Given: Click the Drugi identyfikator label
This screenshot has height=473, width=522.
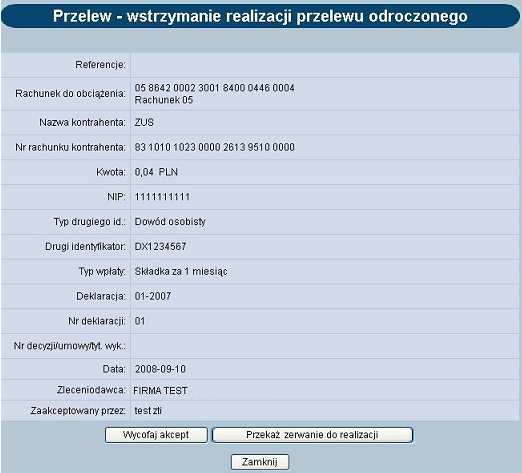Looking at the screenshot, I should (x=85, y=246).
